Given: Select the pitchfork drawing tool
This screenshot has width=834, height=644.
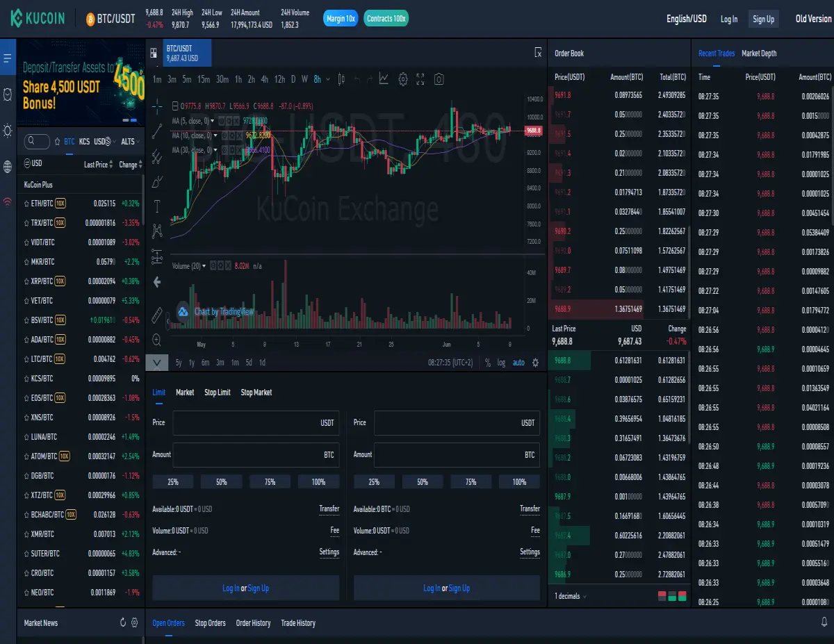Looking at the screenshot, I should (x=157, y=157).
